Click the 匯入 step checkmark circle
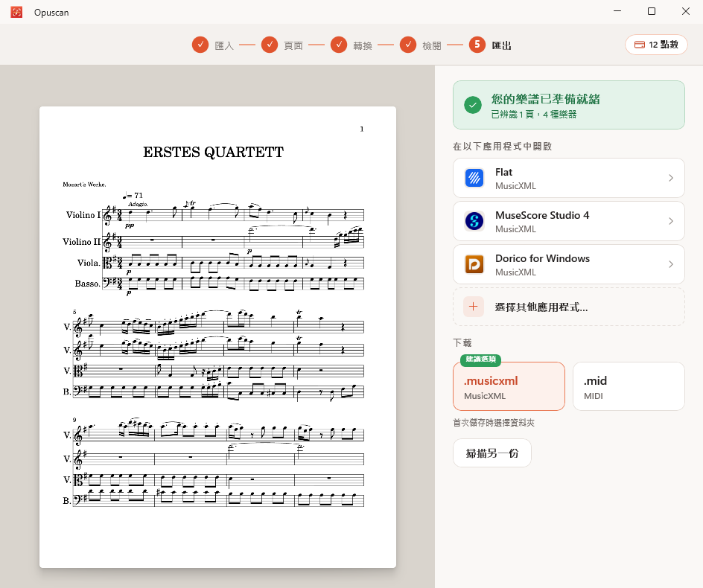This screenshot has width=703, height=588. tap(200, 45)
